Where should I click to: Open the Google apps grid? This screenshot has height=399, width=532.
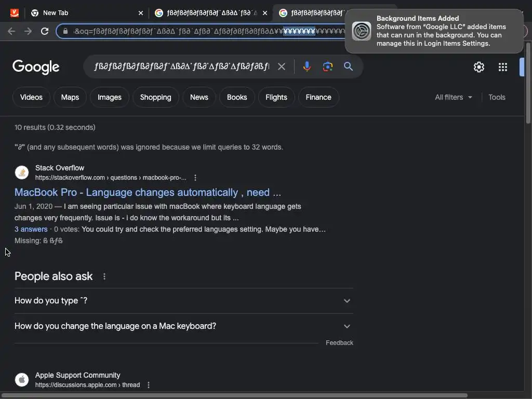503,67
